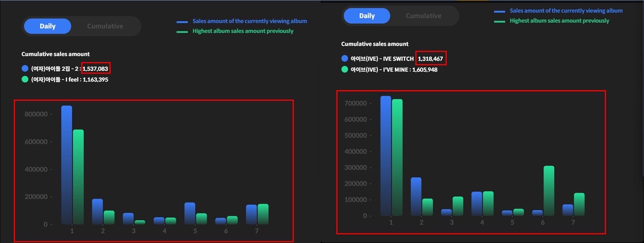Click green circle beside I'VE MINE

344,69
